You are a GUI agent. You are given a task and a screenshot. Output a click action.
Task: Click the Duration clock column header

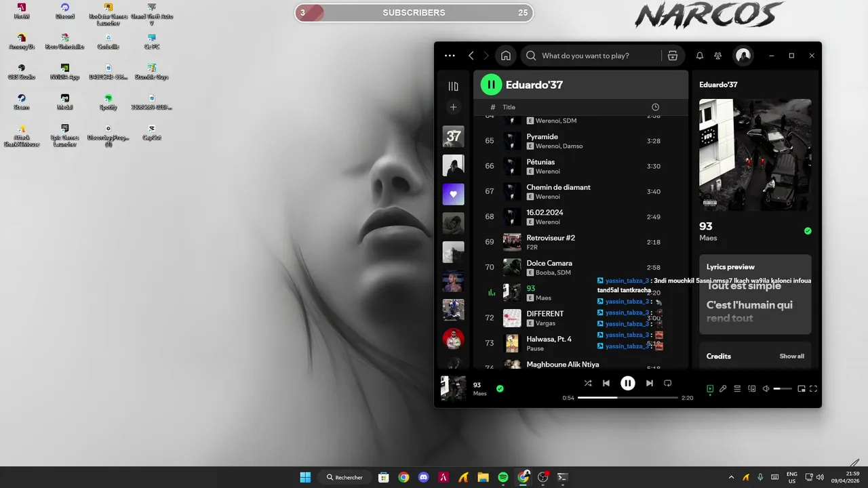click(x=655, y=107)
